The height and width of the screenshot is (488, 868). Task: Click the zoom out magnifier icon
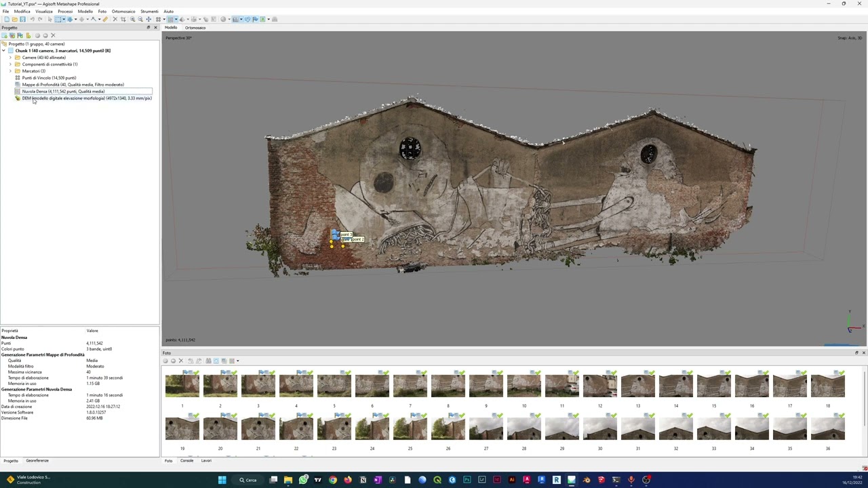point(140,19)
